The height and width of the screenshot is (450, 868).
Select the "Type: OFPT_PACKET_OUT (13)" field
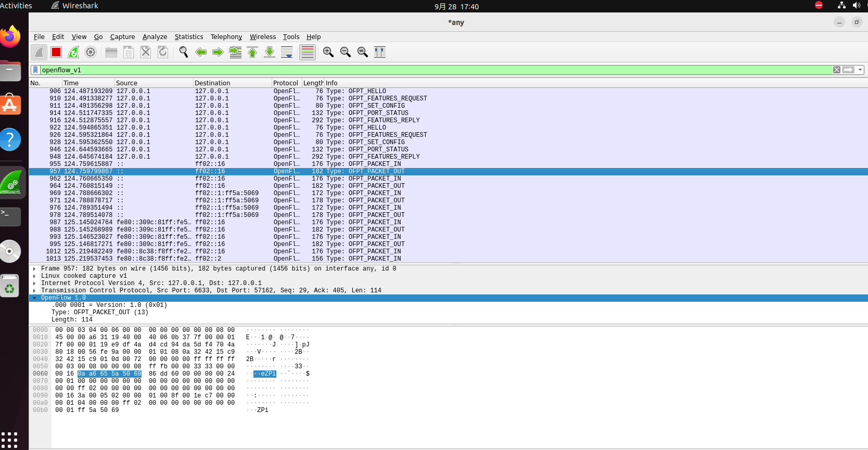(100, 313)
